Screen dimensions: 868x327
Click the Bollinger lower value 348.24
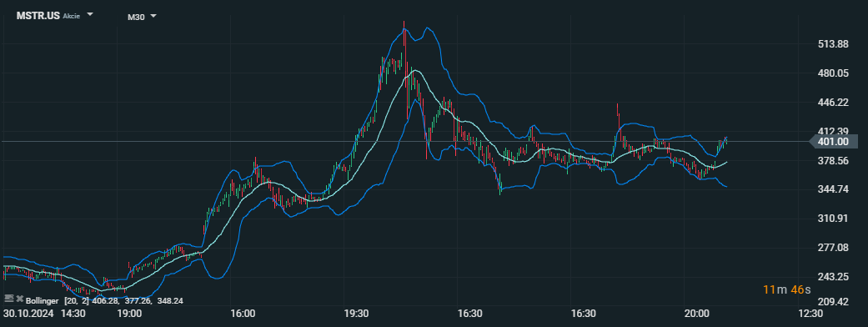(170, 300)
